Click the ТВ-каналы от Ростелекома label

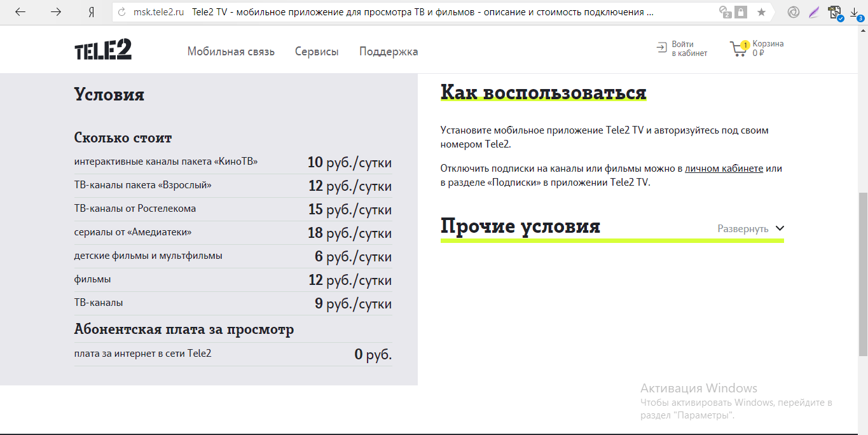coord(135,209)
